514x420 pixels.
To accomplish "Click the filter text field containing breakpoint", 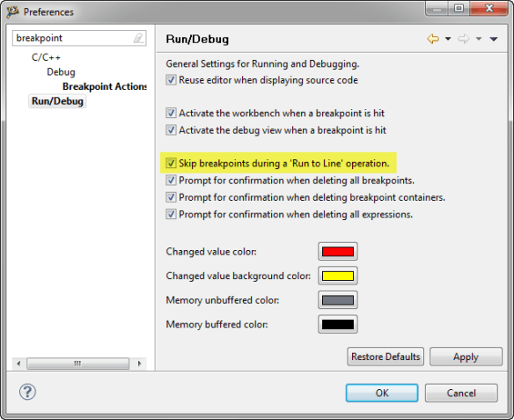I will 79,38.
